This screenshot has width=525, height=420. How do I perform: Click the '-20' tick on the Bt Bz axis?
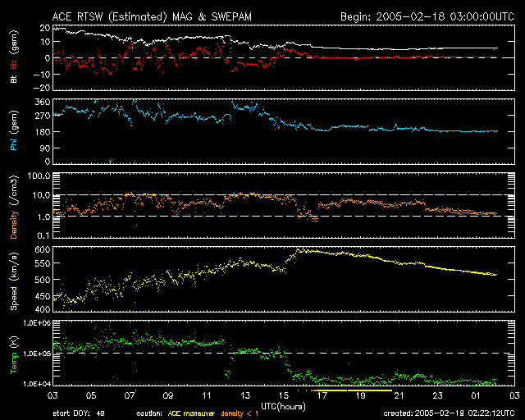(x=42, y=87)
